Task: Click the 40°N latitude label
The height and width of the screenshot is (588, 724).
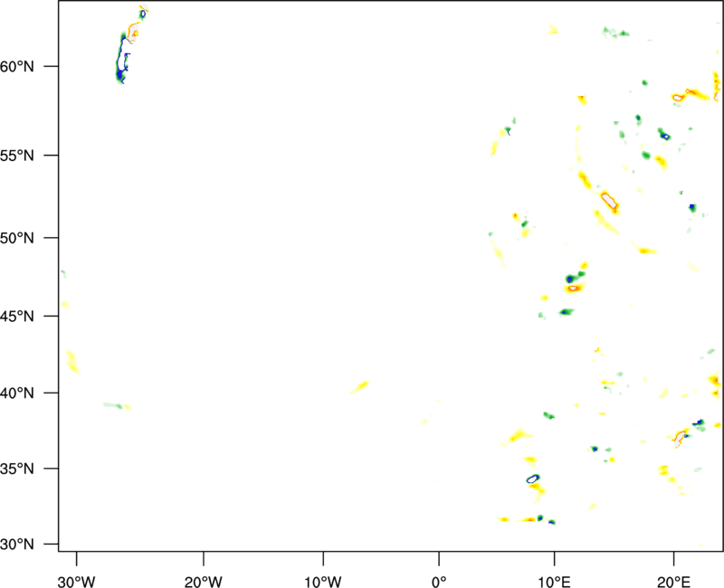Action: (17, 394)
